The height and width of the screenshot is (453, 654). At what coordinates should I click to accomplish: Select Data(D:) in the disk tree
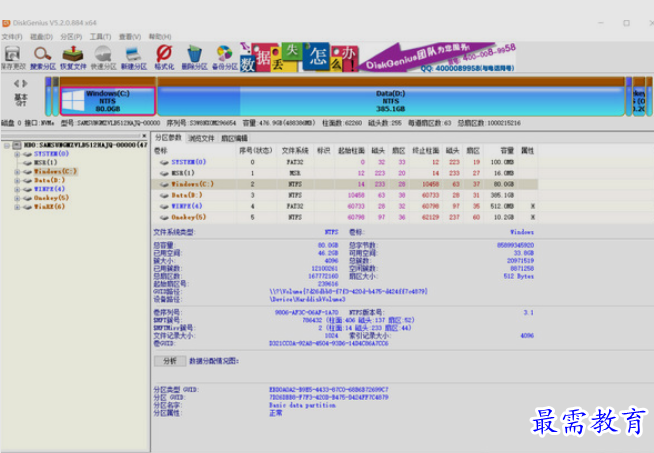(x=50, y=180)
